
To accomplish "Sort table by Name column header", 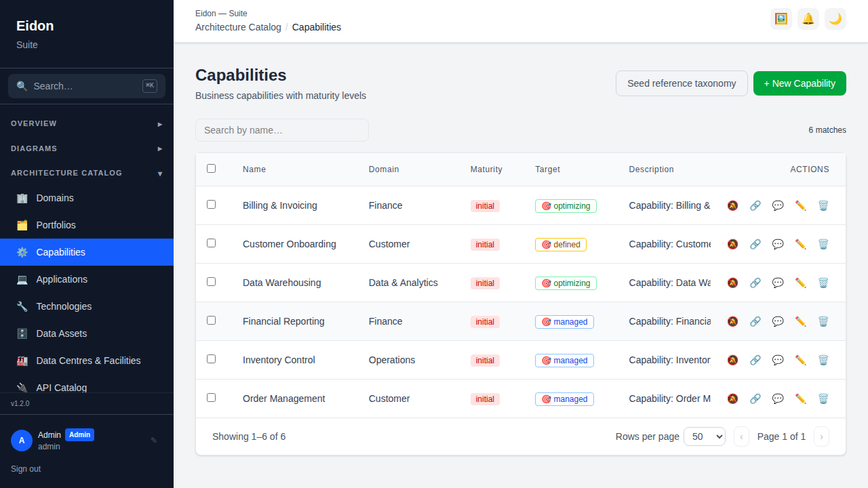I will click(x=254, y=169).
